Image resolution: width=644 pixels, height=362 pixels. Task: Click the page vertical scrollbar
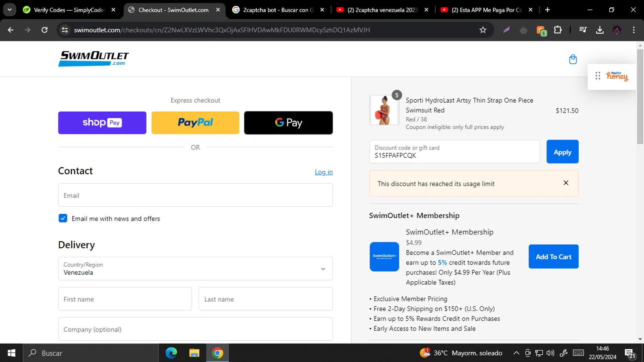[x=640, y=97]
